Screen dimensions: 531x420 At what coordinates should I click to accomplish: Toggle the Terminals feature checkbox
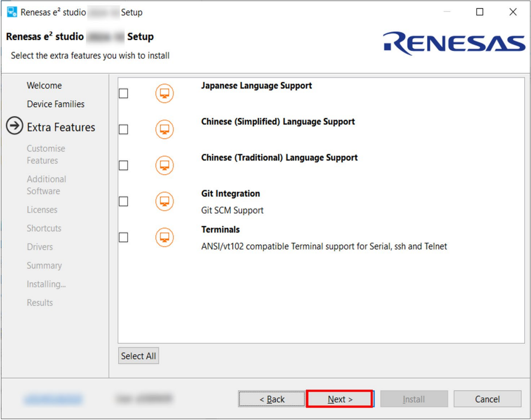(123, 237)
